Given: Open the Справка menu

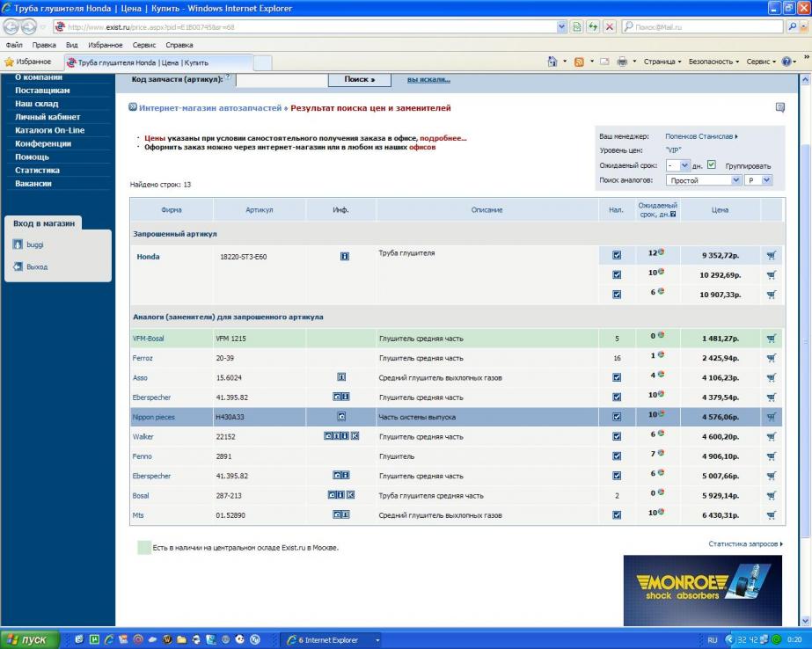Looking at the screenshot, I should [179, 45].
